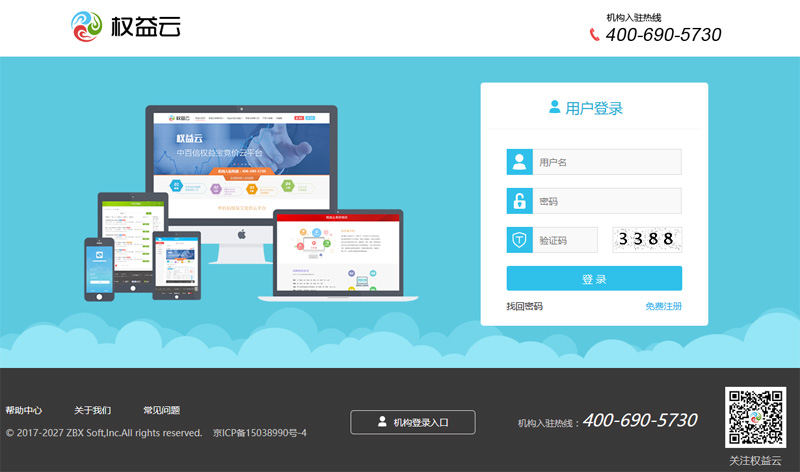Click the person icon in 用户登录 heading
The height and width of the screenshot is (472, 800).
(x=554, y=107)
